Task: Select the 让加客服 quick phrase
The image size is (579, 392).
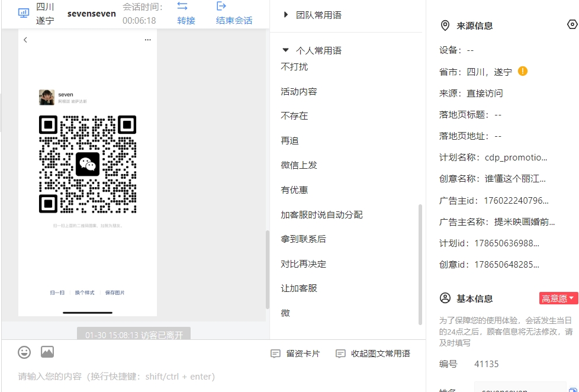Action: 299,288
